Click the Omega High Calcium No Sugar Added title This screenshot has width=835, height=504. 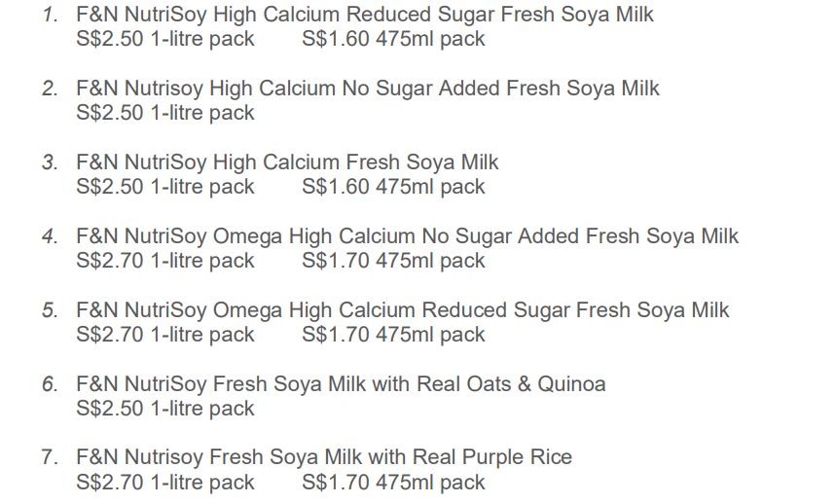pos(408,236)
